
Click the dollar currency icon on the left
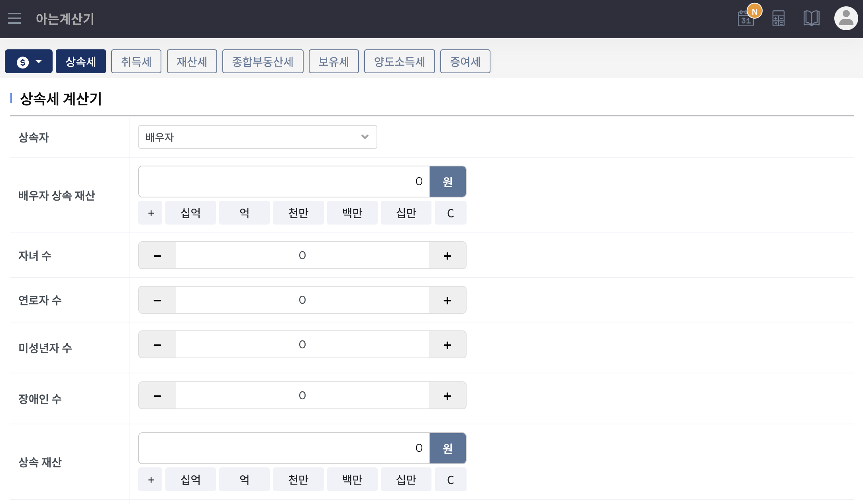(22, 61)
